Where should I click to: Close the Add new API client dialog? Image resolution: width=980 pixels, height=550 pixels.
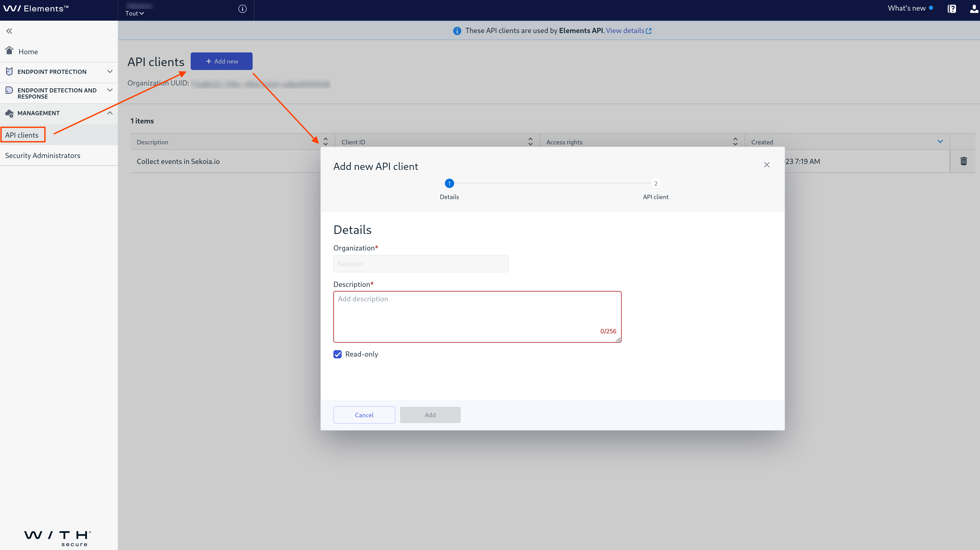point(767,165)
